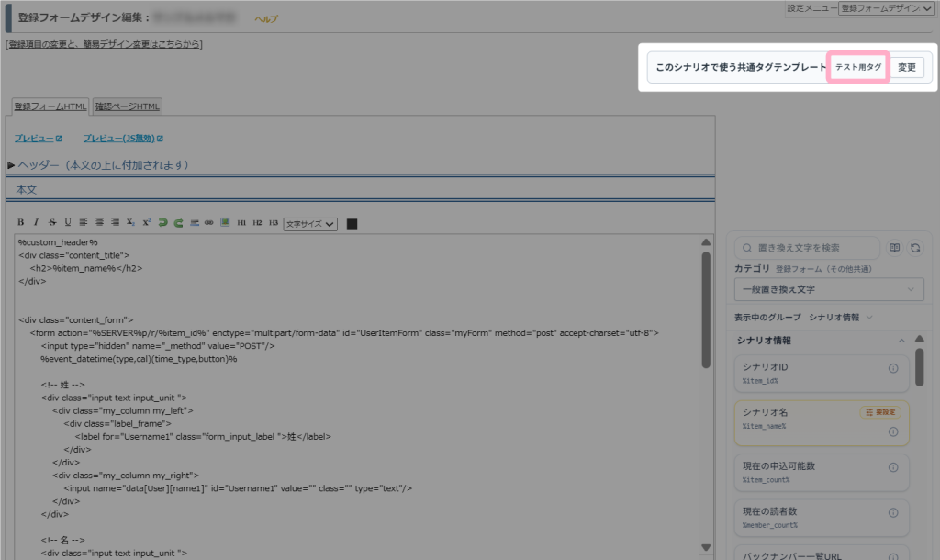This screenshot has height=560, width=940.
Task: Open the black text color swatch
Action: tap(352, 224)
